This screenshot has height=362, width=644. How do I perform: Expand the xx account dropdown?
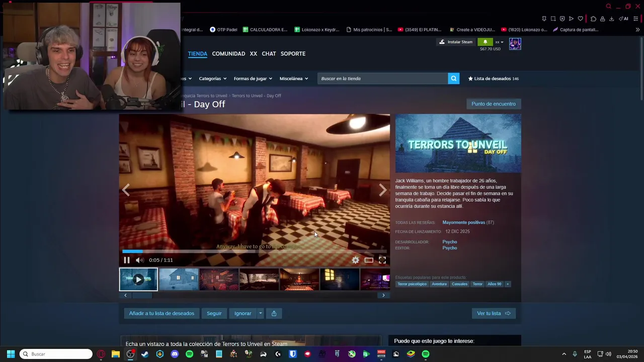499,42
